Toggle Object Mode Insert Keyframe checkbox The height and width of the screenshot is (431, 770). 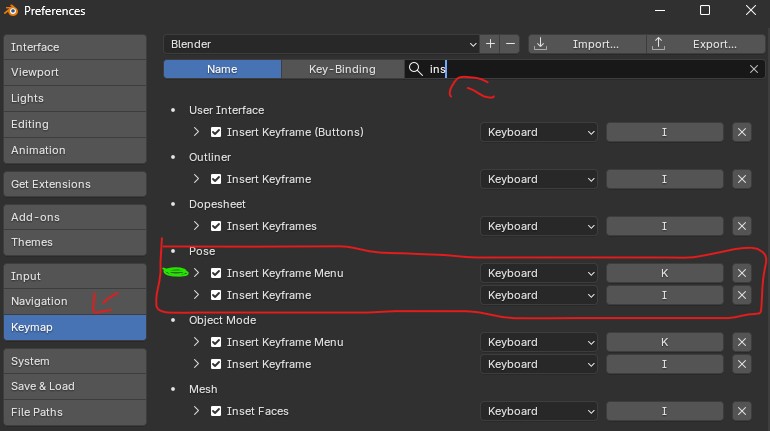pyautogui.click(x=216, y=364)
